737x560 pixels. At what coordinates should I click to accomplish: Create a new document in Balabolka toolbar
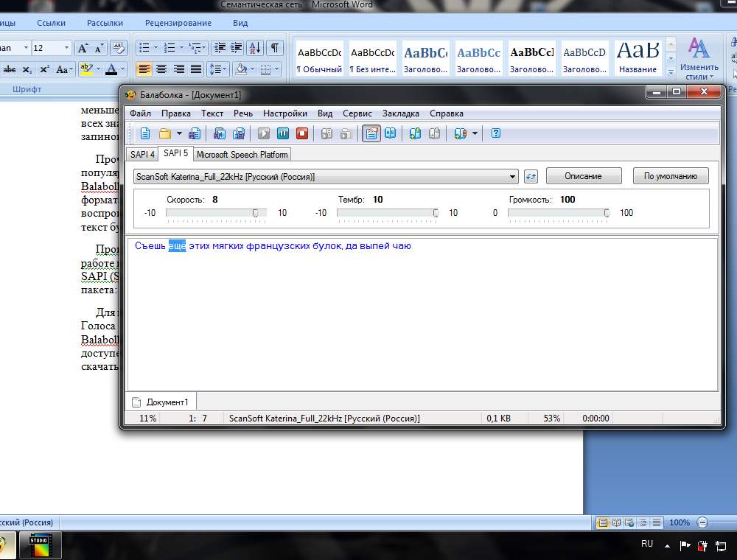145,133
